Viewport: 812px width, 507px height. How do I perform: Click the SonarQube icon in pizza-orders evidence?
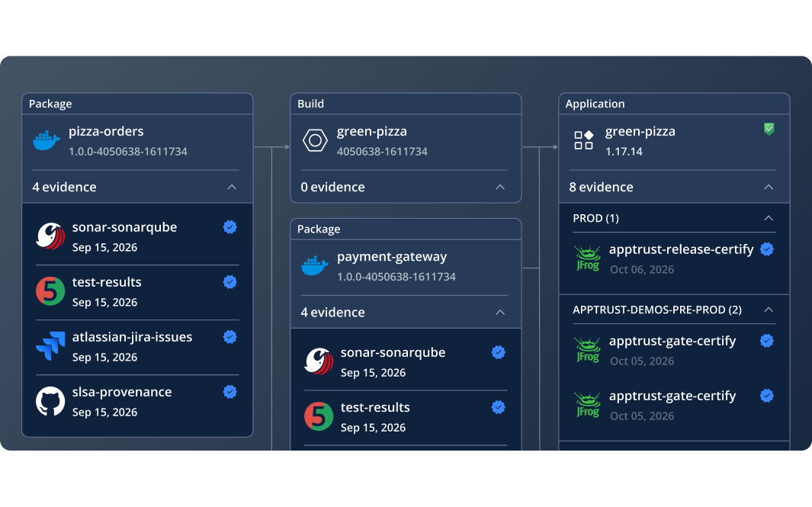50,236
